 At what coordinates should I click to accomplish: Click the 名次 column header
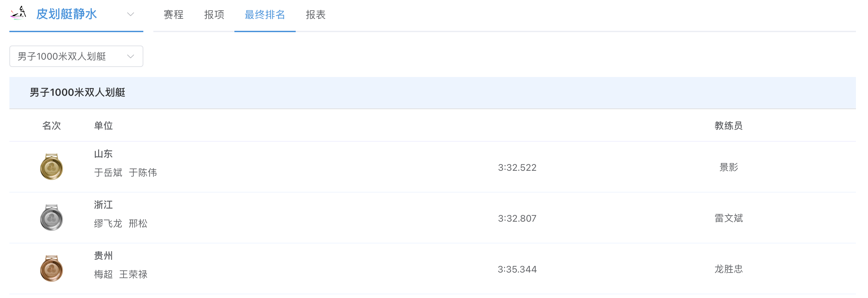[51, 126]
